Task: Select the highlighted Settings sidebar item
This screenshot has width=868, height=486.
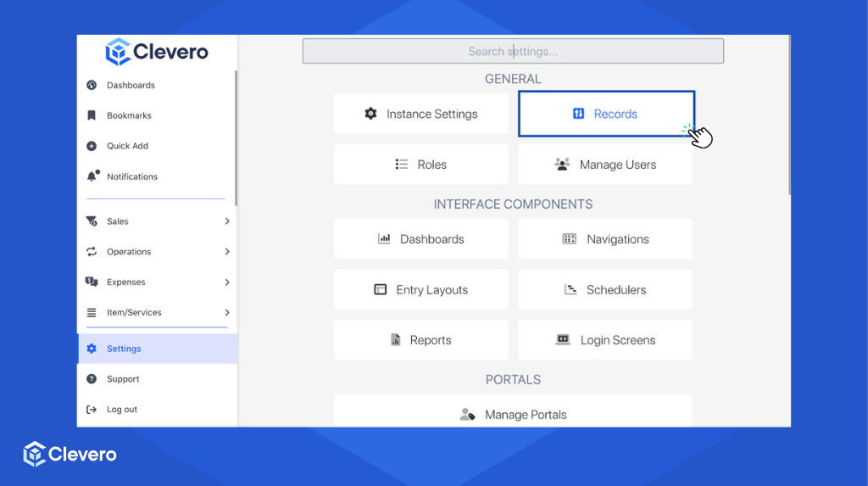Action: 157,349
